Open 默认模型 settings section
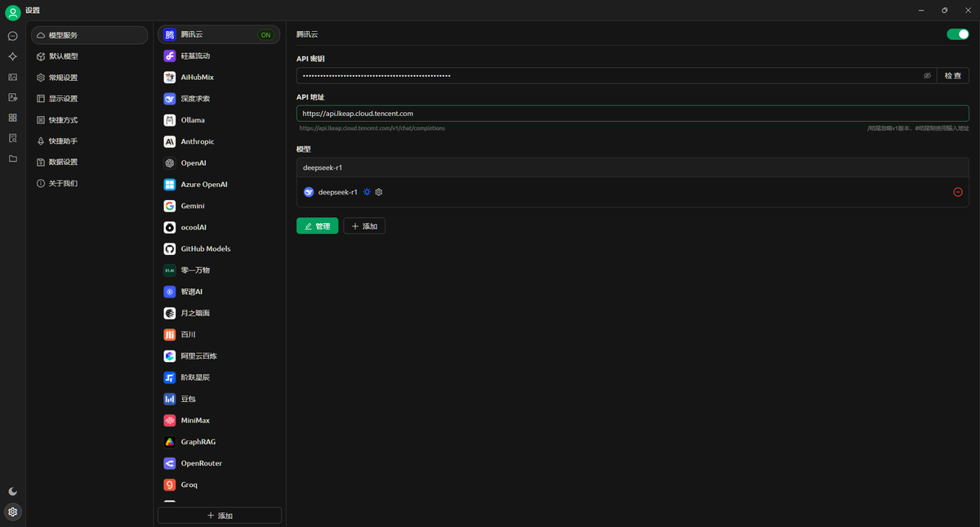The width and height of the screenshot is (980, 527). [x=90, y=56]
